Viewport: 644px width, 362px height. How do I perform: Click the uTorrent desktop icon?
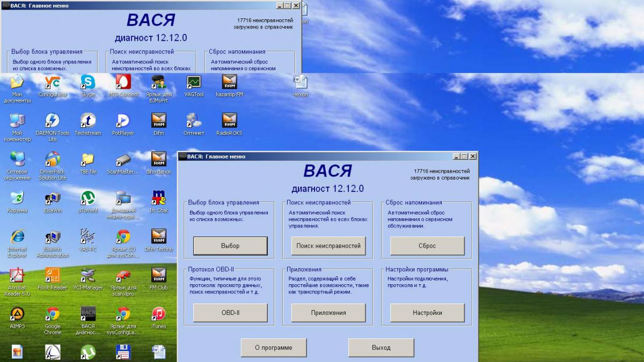tap(88, 201)
